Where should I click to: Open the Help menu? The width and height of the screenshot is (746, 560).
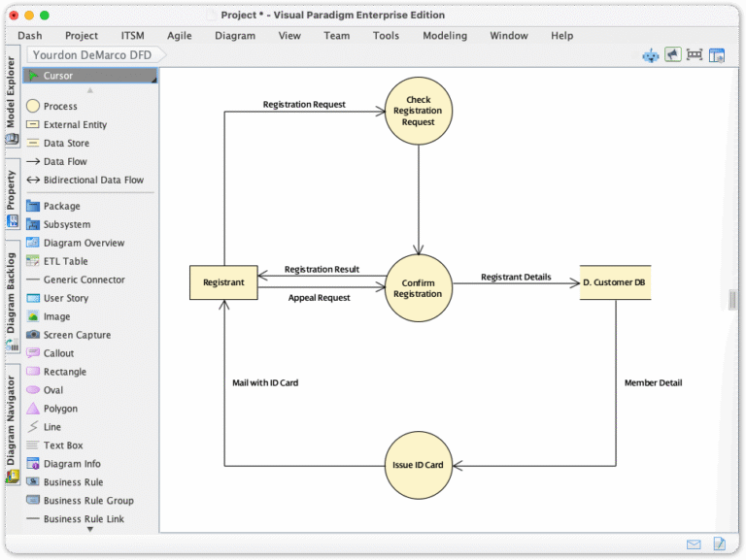point(561,36)
